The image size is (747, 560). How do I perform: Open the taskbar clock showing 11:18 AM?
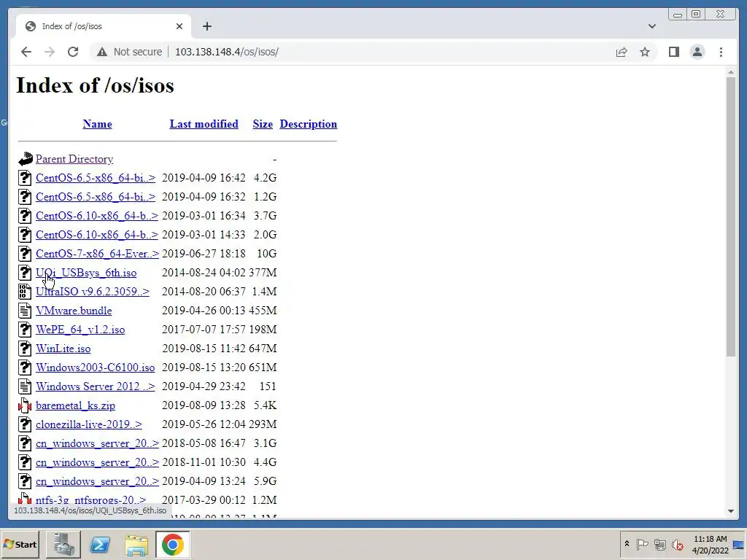[x=711, y=544]
